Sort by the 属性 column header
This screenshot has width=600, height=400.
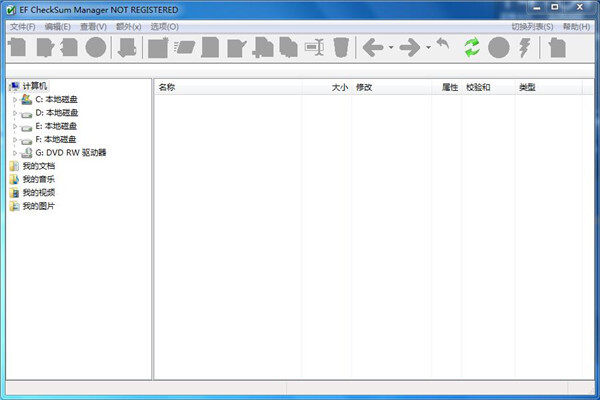[x=447, y=87]
